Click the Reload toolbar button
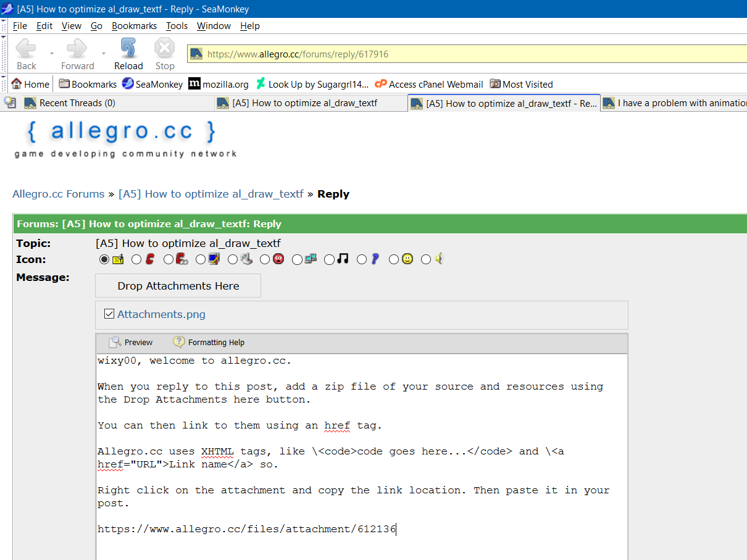Image resolution: width=747 pixels, height=560 pixels. (x=128, y=54)
